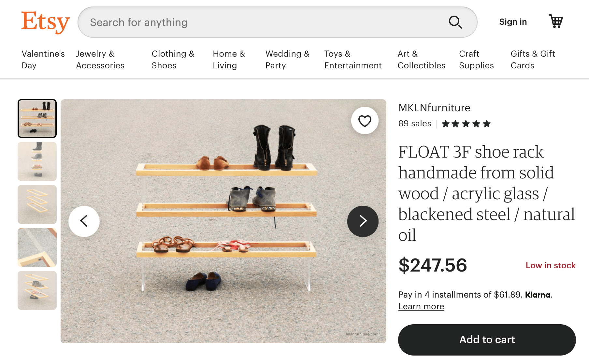
Task: Open the shopping cart
Action: (556, 21)
